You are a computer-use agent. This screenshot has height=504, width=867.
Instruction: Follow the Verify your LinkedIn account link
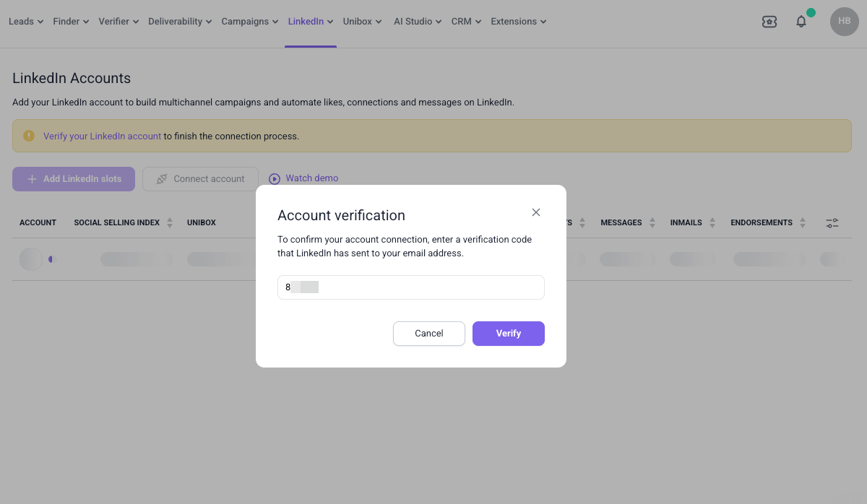(x=102, y=136)
